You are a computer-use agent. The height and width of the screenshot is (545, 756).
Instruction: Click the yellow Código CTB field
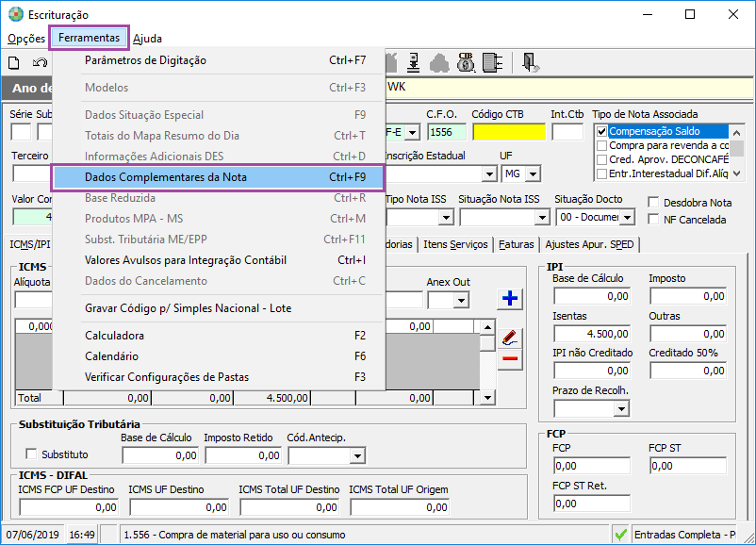coord(509,132)
